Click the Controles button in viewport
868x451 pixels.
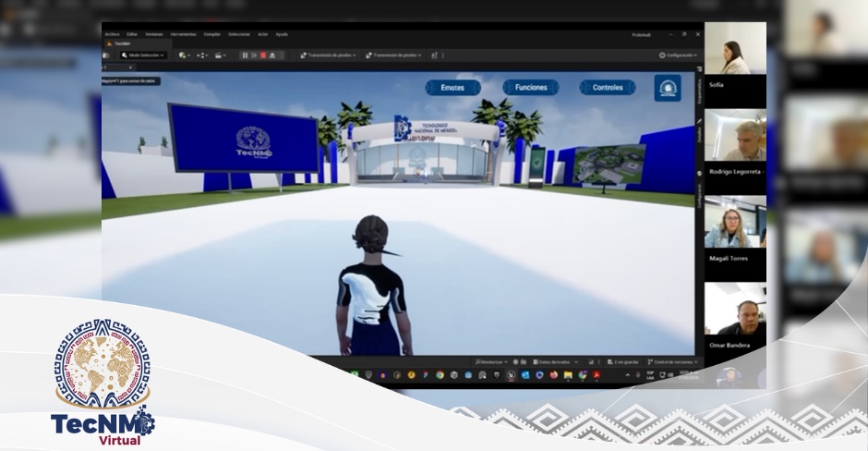pos(608,88)
